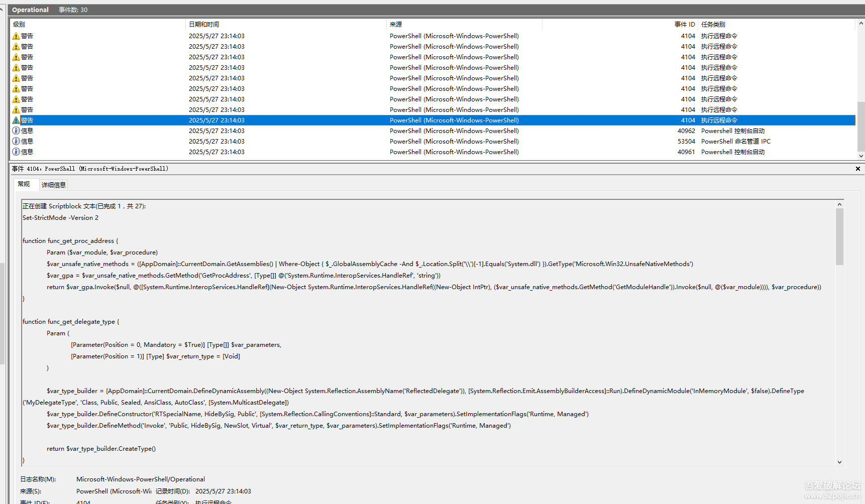Click the info icon for event 40962
The width and height of the screenshot is (865, 504).
16,131
